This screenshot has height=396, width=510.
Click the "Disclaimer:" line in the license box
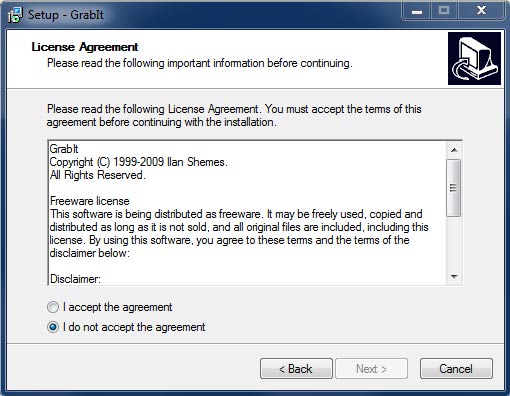point(75,279)
